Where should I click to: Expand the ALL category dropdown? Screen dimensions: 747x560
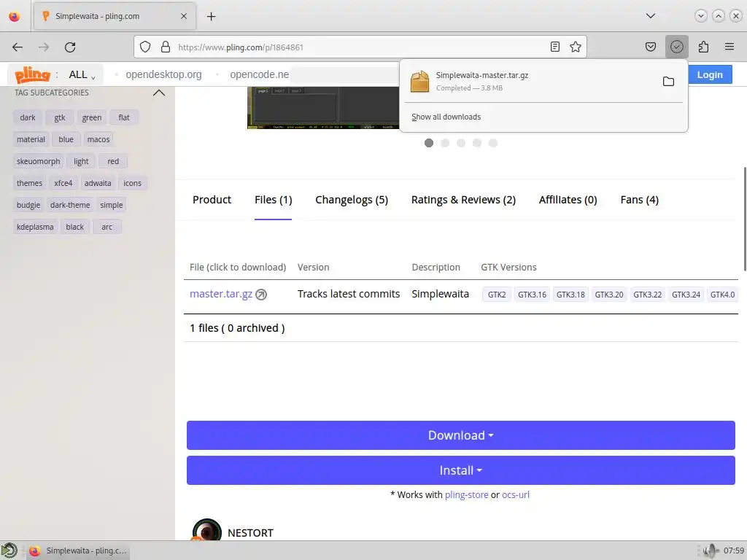point(82,75)
